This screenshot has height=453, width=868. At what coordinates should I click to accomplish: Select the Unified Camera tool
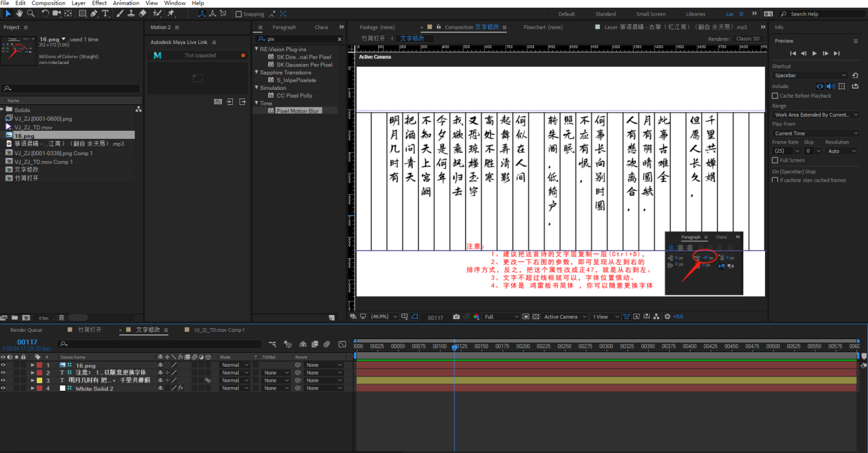coord(57,13)
